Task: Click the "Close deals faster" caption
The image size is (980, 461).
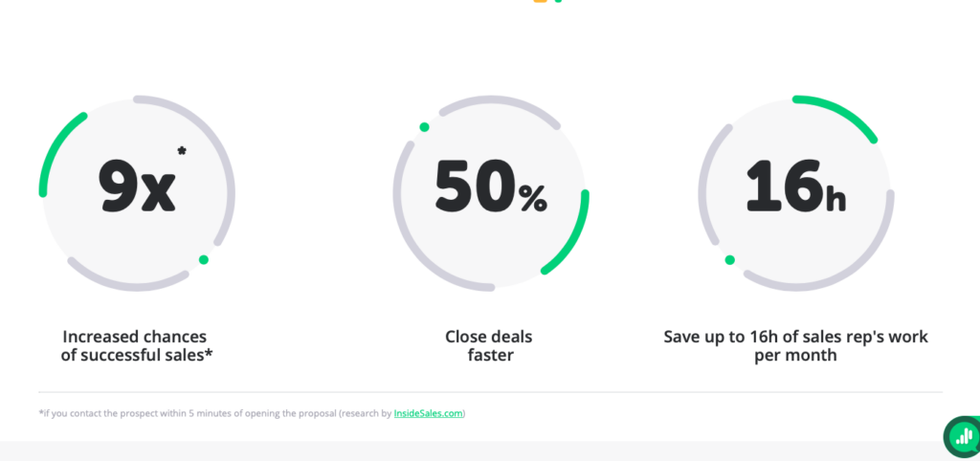Action: 489,346
